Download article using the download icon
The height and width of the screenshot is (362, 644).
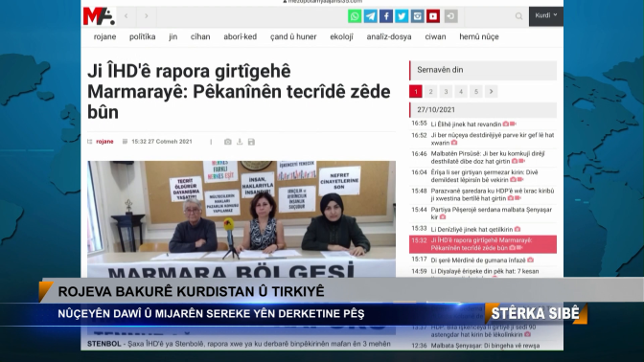(240, 142)
